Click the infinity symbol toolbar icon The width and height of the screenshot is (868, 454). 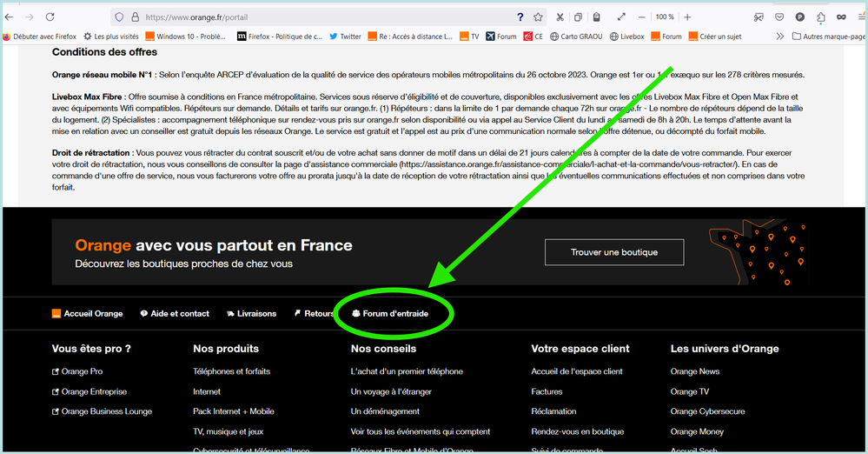point(841,17)
